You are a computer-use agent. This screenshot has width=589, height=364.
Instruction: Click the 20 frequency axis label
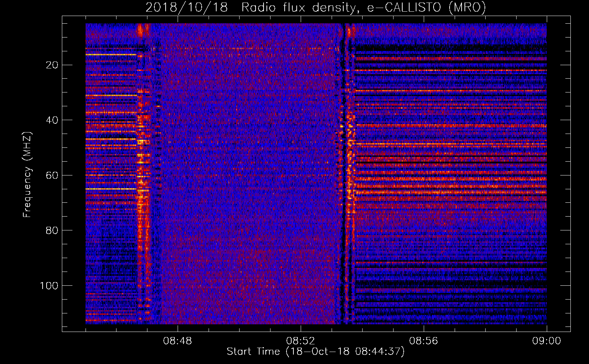point(52,65)
